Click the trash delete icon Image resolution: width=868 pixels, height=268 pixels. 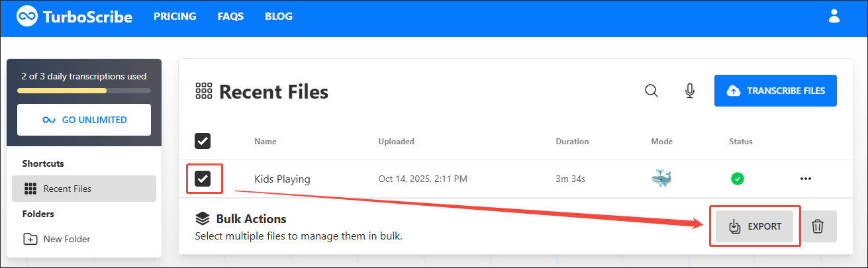tap(818, 226)
